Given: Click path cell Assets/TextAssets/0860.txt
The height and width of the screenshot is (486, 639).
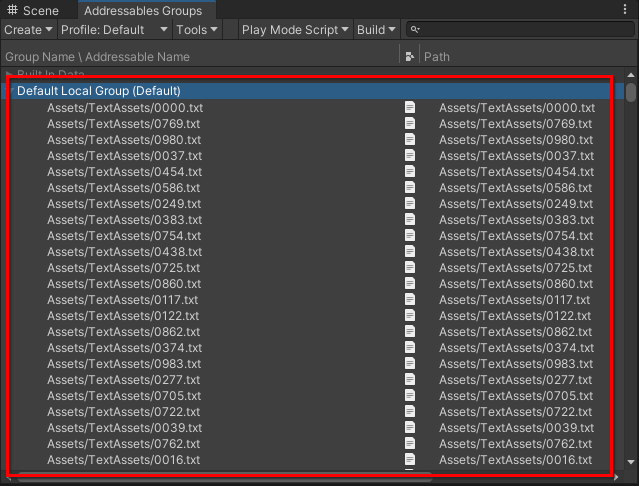Looking at the screenshot, I should [x=516, y=284].
